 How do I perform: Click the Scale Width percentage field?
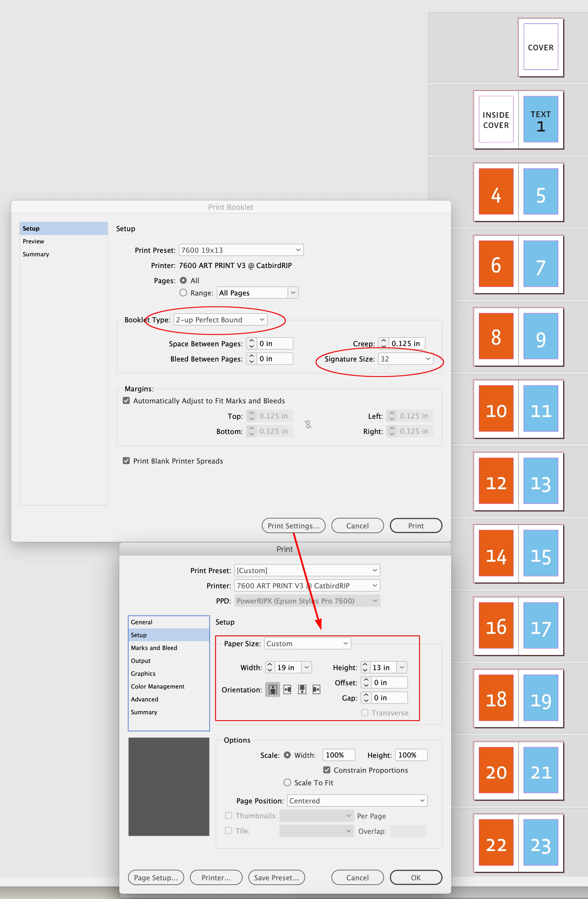coord(338,755)
